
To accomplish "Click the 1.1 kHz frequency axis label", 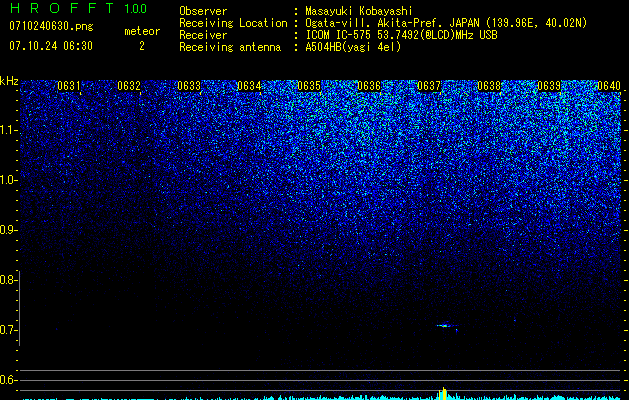I will point(8,130).
